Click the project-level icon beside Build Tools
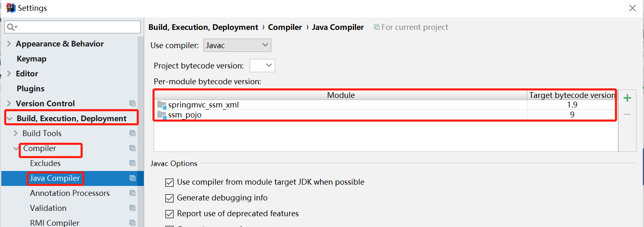The image size is (644, 227). tap(133, 134)
